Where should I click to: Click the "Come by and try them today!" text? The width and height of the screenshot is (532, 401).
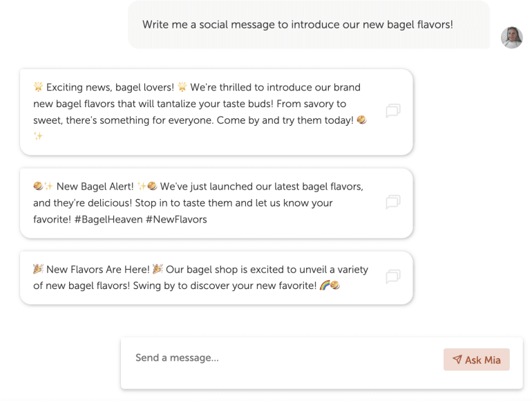289,120
